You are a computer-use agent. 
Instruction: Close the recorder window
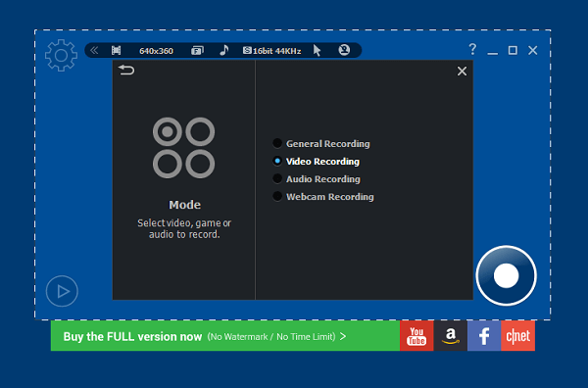[533, 50]
